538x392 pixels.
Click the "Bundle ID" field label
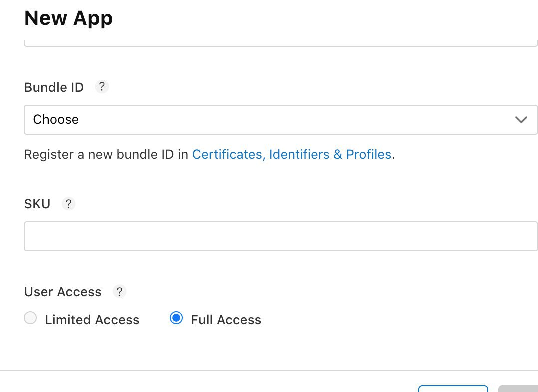point(54,87)
